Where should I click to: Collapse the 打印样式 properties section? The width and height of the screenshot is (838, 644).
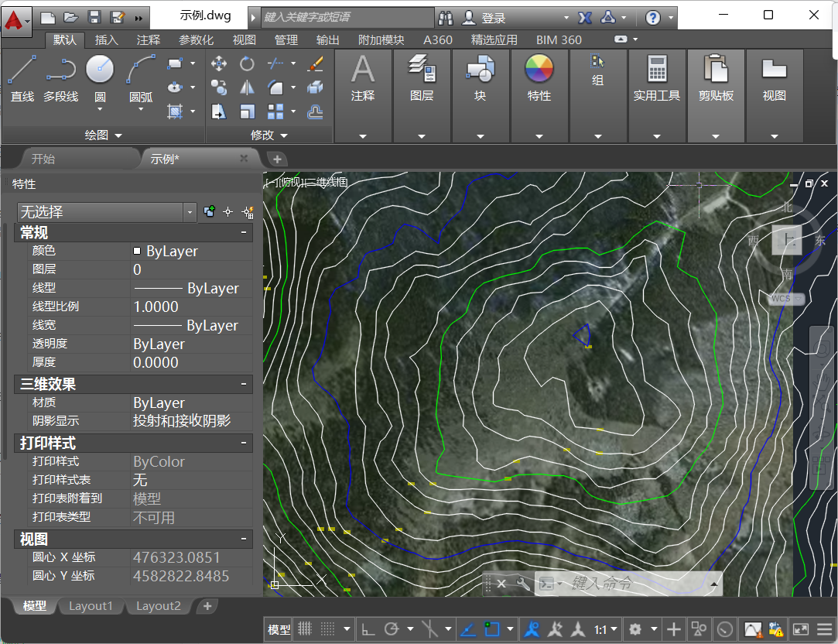pos(244,443)
